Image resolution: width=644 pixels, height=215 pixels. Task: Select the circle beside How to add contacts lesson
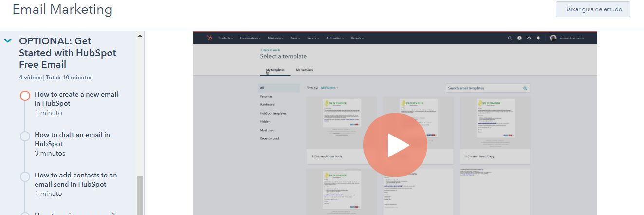tap(25, 176)
